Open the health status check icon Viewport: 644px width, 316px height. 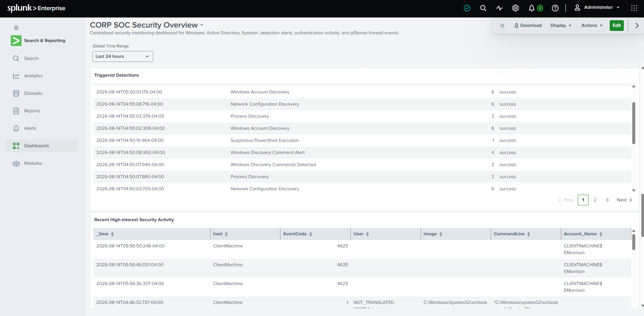tap(467, 8)
